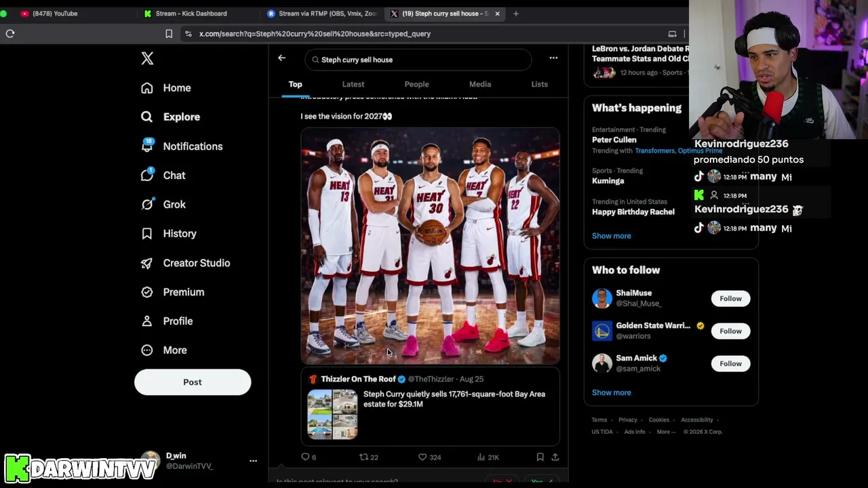Screen dimensions: 868x488
Task: Show more trending topics
Action: pos(611,236)
